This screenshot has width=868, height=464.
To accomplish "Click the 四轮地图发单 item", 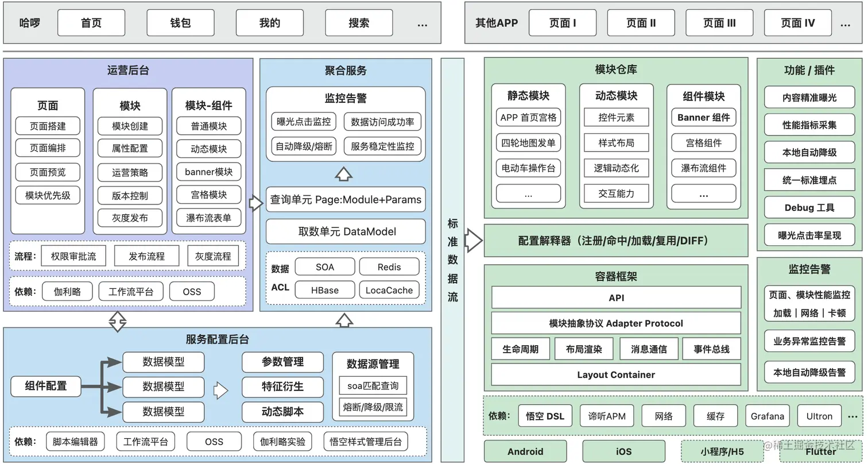I will [x=528, y=143].
